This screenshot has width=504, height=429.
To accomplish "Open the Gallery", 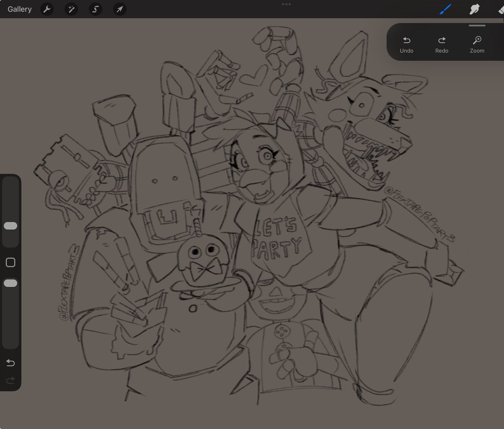I will click(19, 9).
